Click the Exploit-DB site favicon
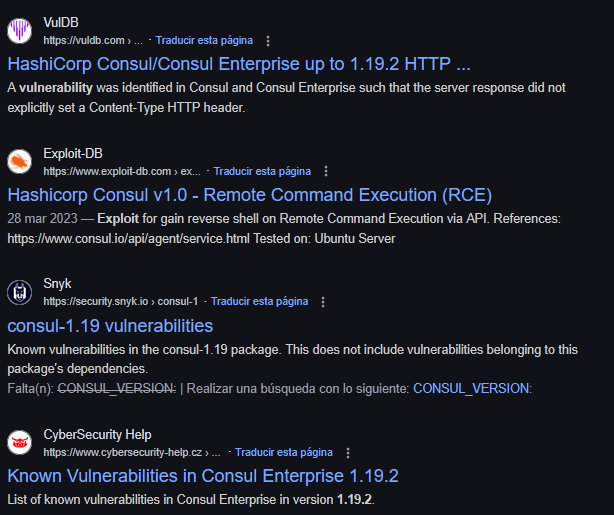Viewport: 614px width, 515px height. coord(20,161)
